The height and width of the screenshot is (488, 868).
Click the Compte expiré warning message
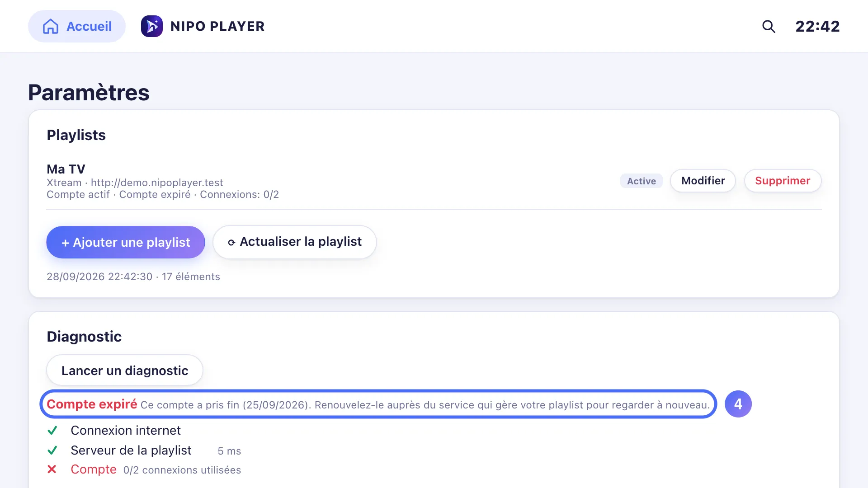click(x=378, y=404)
